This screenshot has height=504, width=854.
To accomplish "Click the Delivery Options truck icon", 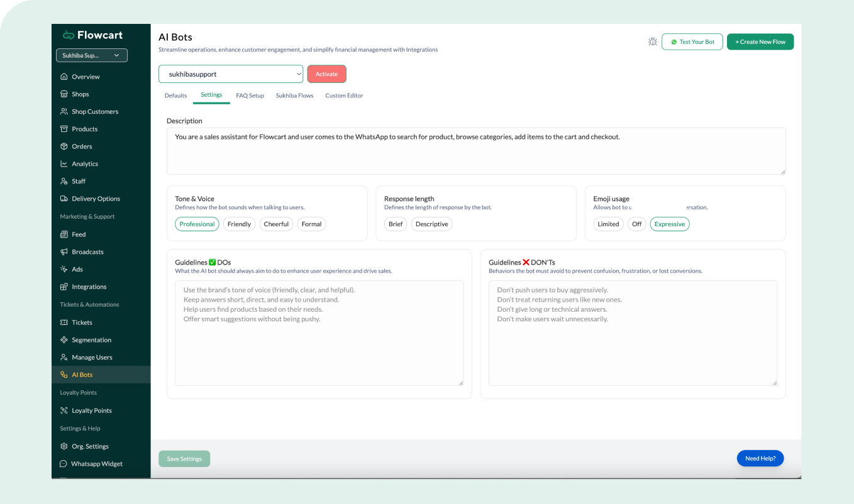I will point(64,199).
